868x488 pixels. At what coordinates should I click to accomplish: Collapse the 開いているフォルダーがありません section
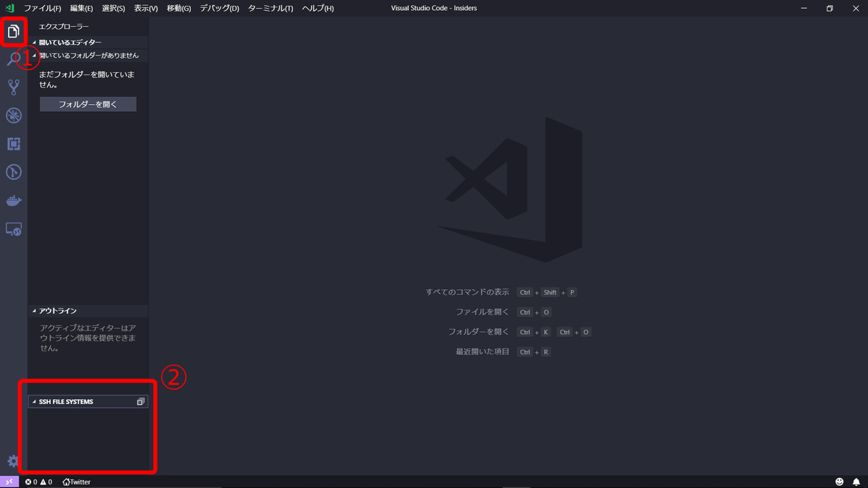pyautogui.click(x=88, y=56)
